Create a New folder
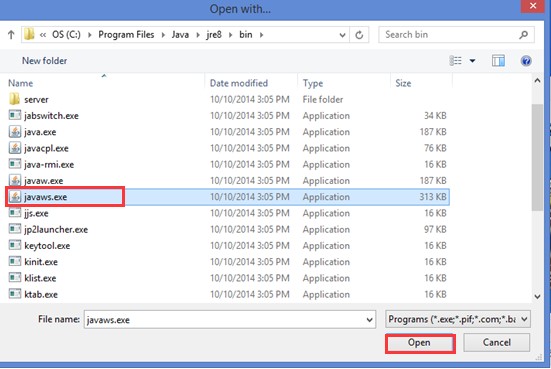Viewport: 551px width, 369px height. tap(45, 61)
